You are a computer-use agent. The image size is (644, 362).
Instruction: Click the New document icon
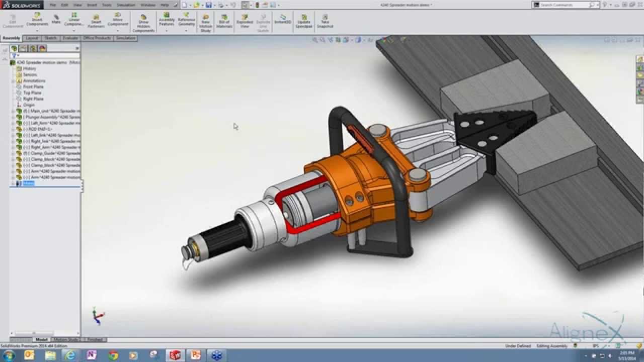[185, 5]
